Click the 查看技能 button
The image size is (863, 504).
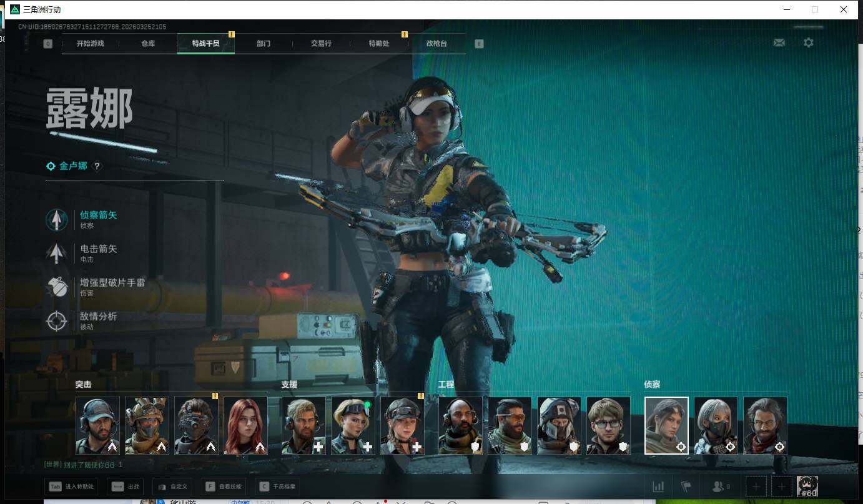[x=224, y=487]
